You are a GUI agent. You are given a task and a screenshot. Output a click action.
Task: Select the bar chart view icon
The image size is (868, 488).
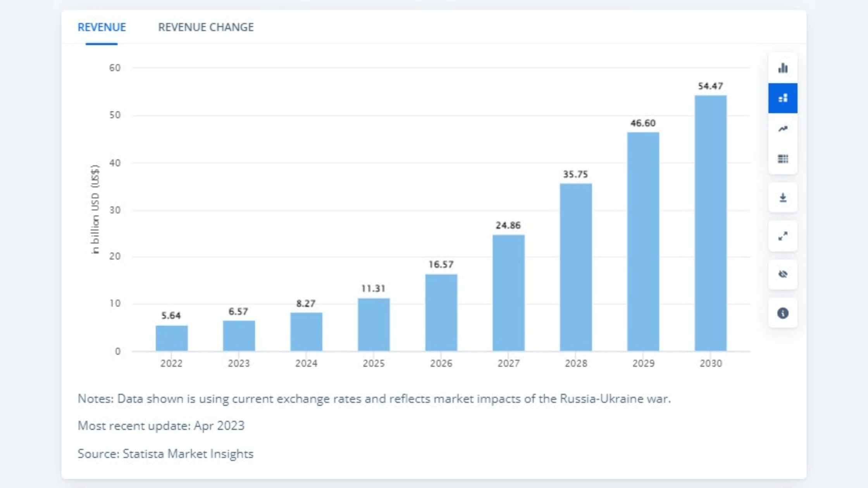tap(783, 68)
